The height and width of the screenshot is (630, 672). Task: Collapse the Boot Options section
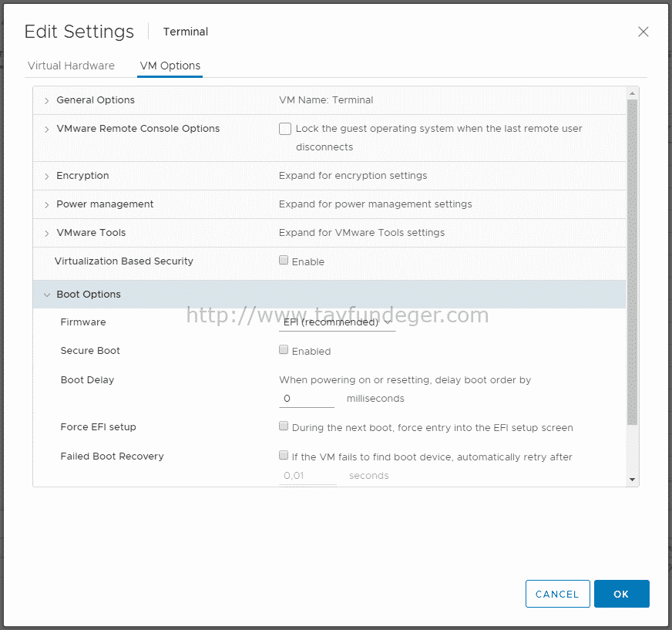[x=47, y=295]
